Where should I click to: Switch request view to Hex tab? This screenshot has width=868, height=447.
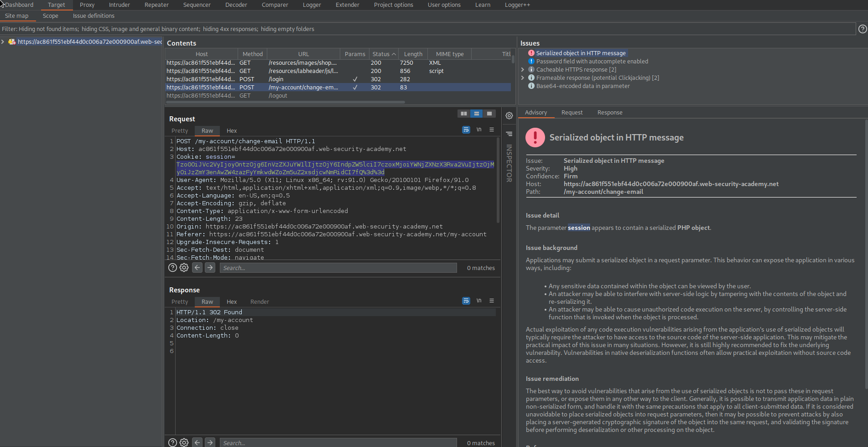[x=232, y=131]
